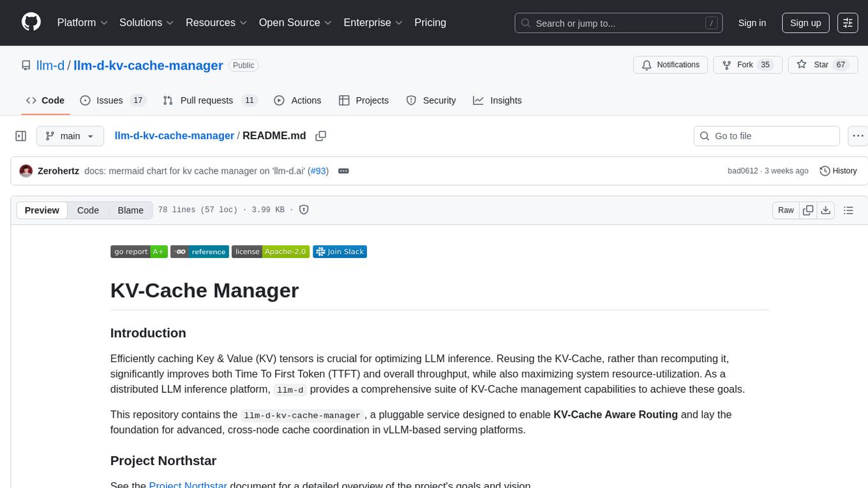
Task: Switch to the Preview view
Action: pos(42,210)
